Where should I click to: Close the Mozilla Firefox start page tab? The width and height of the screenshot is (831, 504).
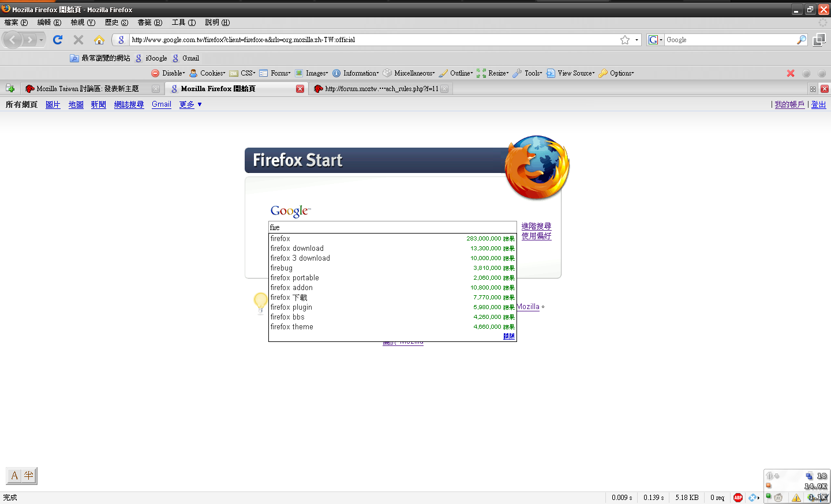[300, 89]
